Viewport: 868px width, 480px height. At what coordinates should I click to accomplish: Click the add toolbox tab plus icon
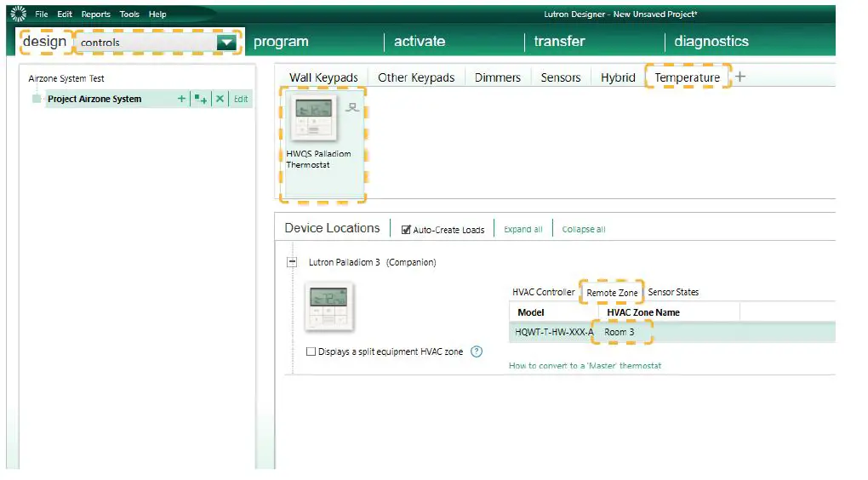coord(740,77)
